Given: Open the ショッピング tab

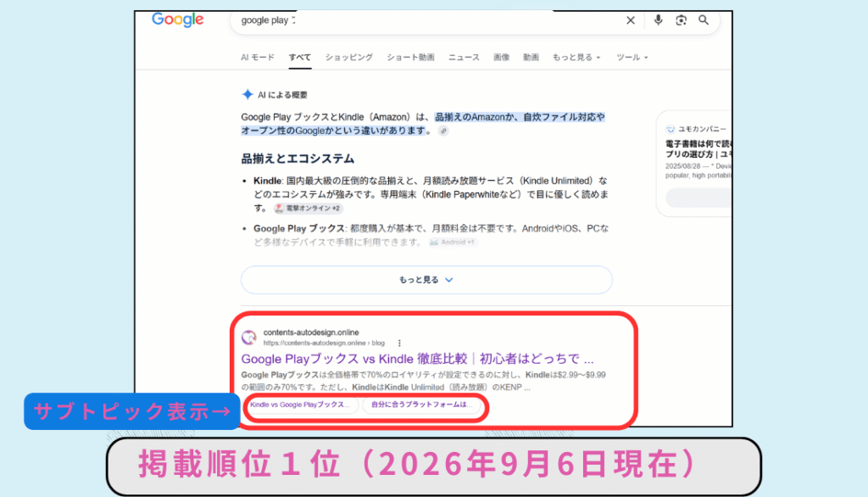Looking at the screenshot, I should pos(348,57).
